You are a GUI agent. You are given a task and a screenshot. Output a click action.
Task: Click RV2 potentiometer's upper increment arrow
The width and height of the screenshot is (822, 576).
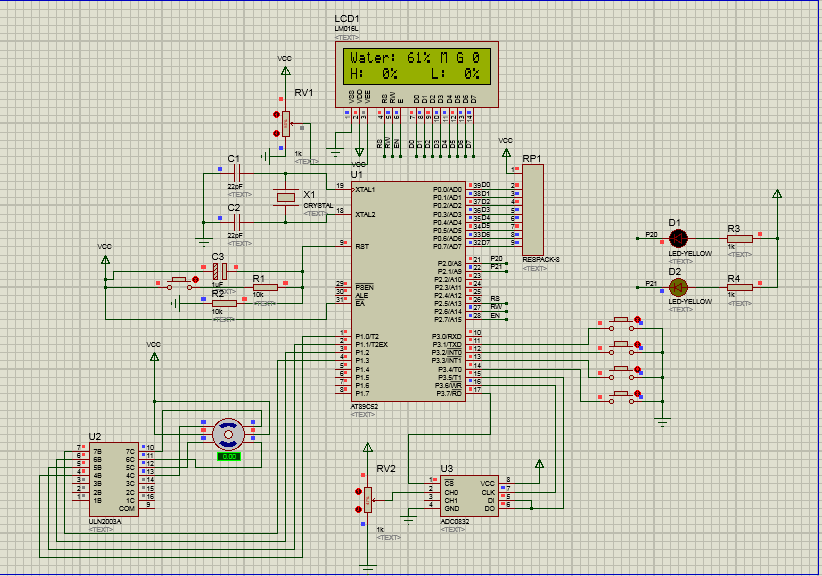point(359,492)
